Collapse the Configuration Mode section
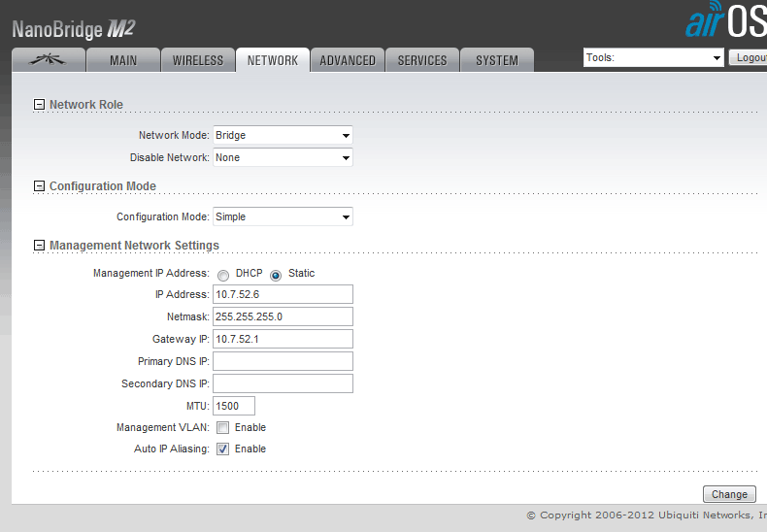The image size is (767, 532). tap(39, 186)
